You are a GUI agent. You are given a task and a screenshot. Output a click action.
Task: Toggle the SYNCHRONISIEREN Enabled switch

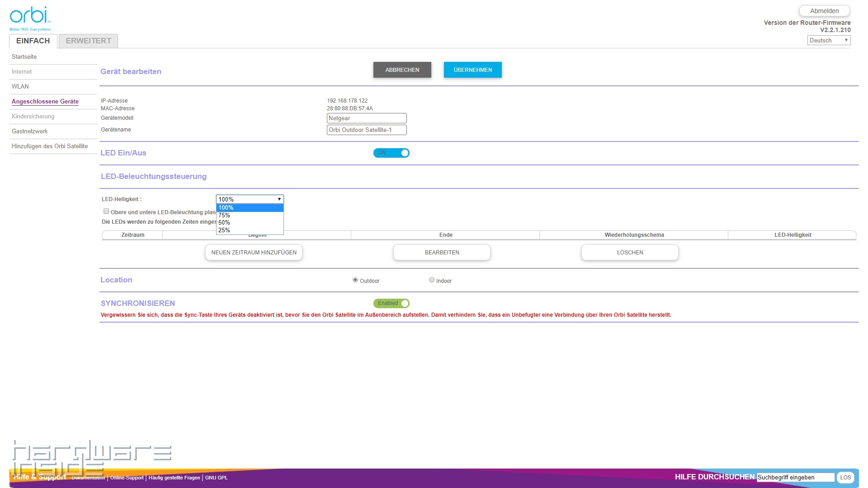pyautogui.click(x=392, y=303)
